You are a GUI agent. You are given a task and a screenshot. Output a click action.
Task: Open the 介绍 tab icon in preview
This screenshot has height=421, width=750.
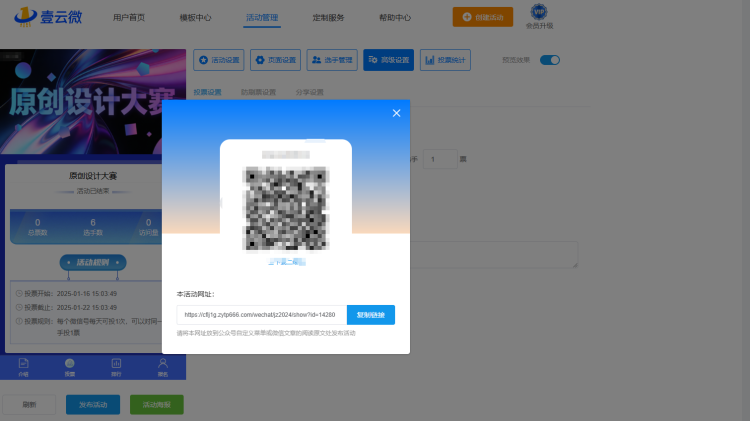tap(23, 367)
